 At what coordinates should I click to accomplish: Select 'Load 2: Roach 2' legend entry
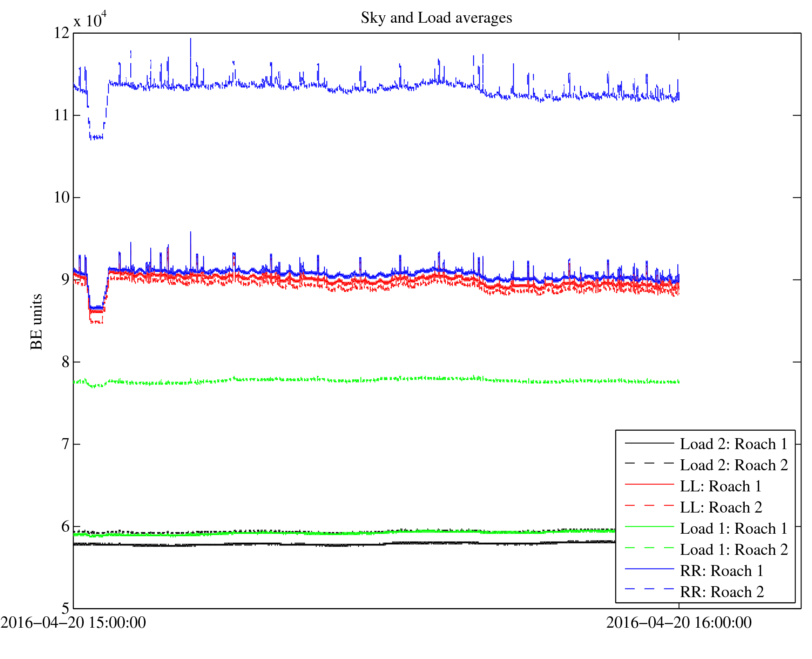point(733,465)
